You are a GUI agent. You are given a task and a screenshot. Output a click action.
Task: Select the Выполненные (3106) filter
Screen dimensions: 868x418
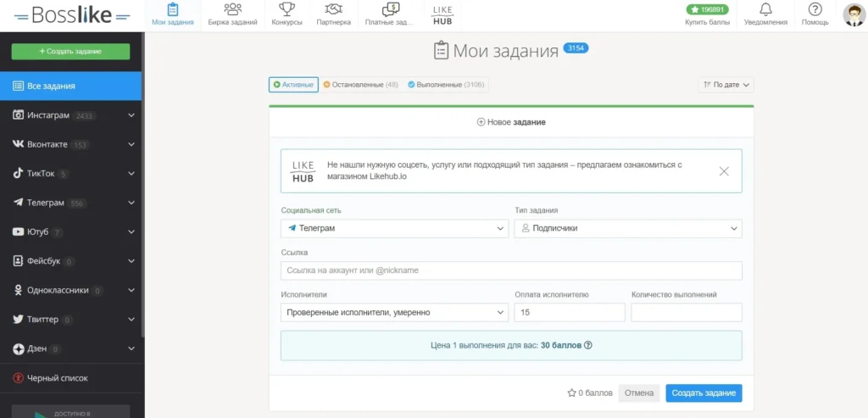446,85
